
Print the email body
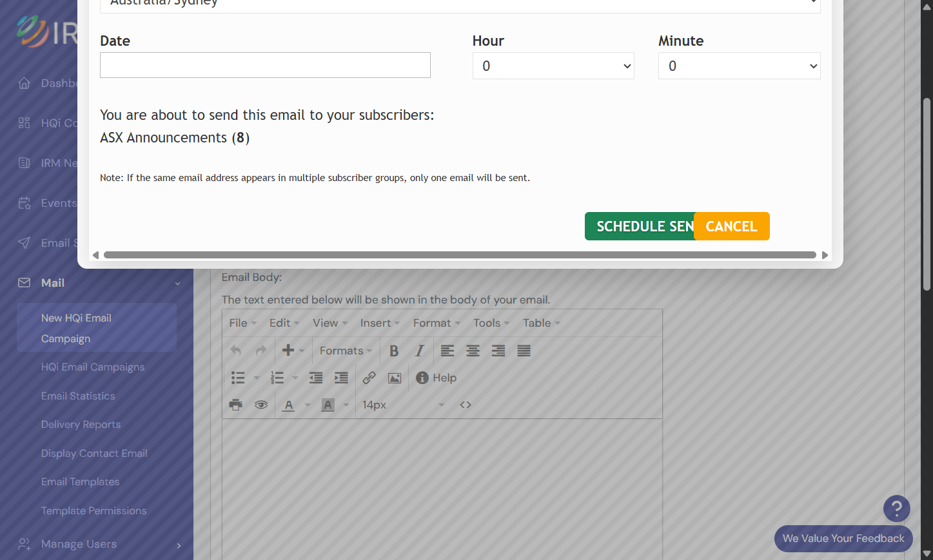(x=236, y=405)
